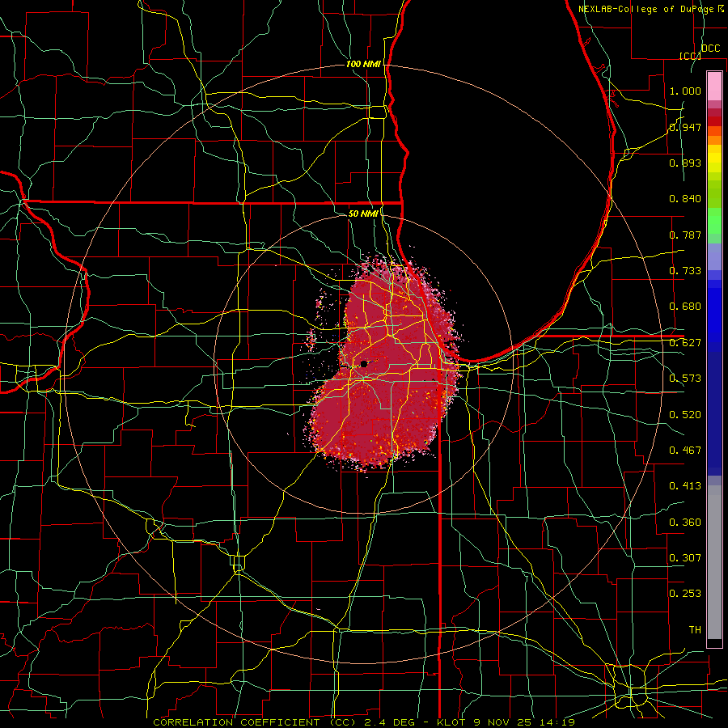Click the 0.840 scale value

click(x=685, y=199)
